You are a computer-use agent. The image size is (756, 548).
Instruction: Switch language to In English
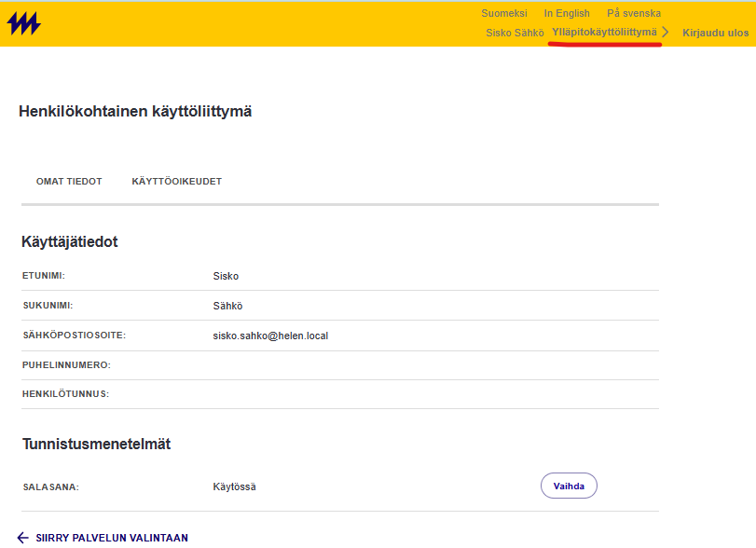566,13
